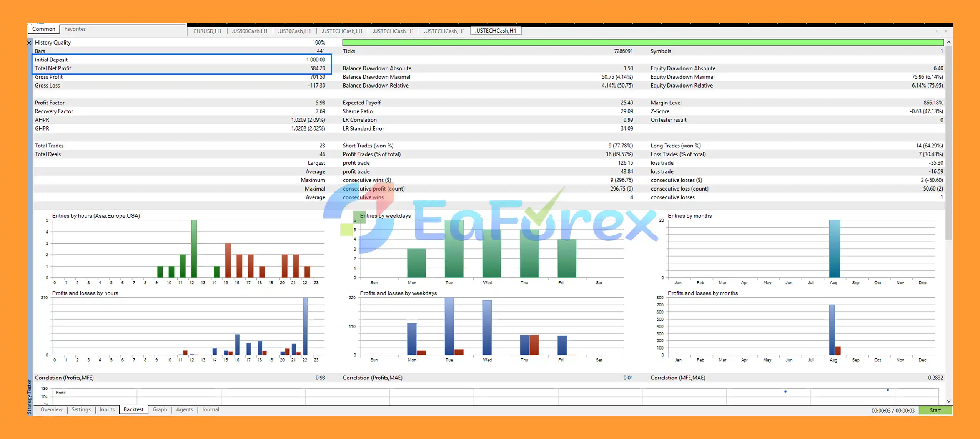The width and height of the screenshot is (980, 439).
Task: Click the scrollbar up arrow in report
Action: (x=949, y=42)
